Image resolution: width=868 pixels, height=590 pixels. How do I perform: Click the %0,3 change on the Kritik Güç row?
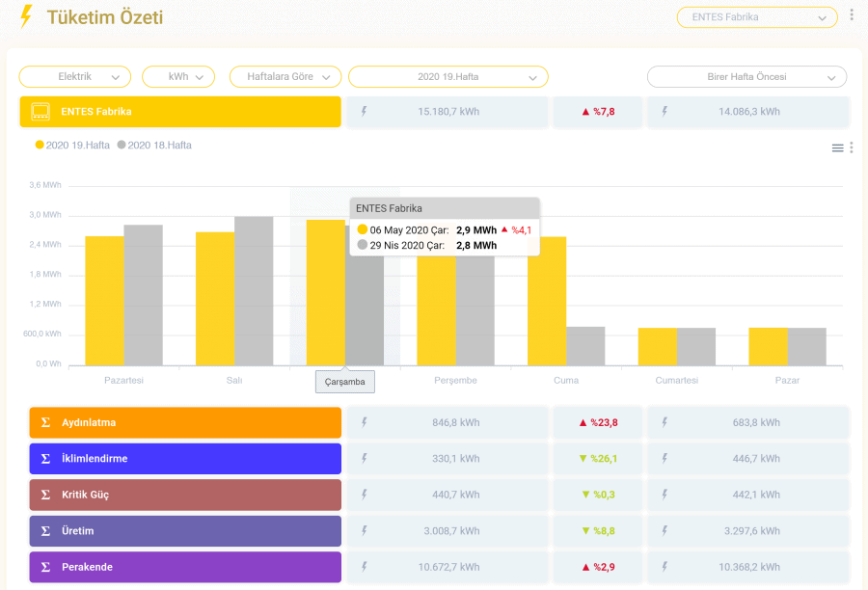tap(604, 495)
